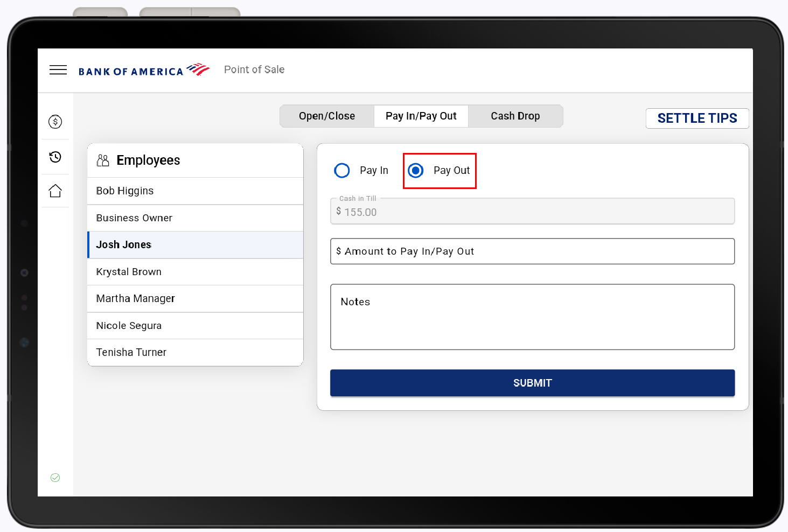
Task: Open the history clock icon in sidebar
Action: [x=55, y=157]
